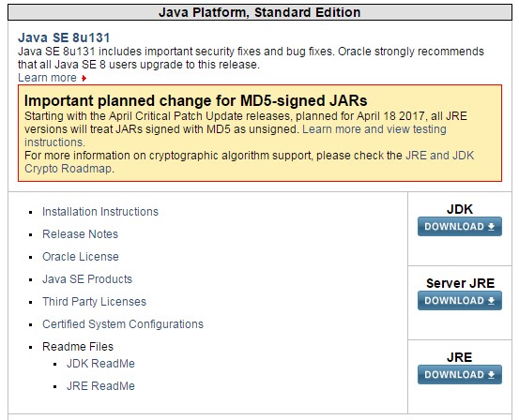
Task: Download the JRE package
Action: click(x=460, y=375)
